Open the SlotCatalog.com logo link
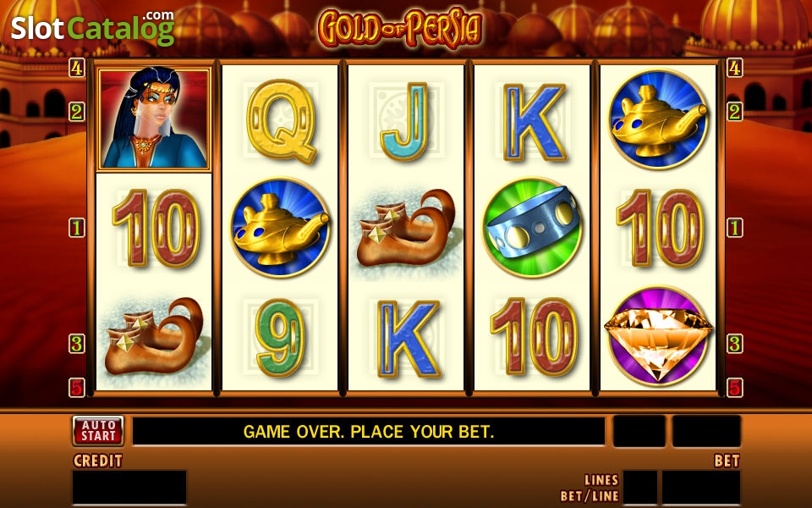Screen dimensions: 812x508 coord(93,28)
